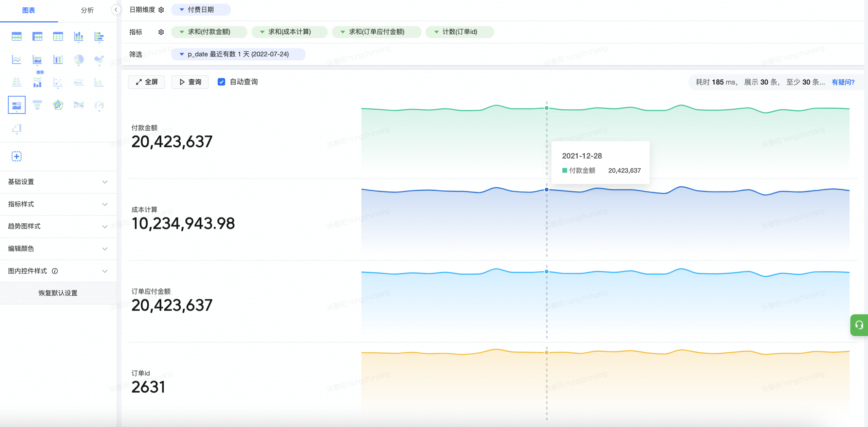868x427 pixels.
Task: Choose the stacked column chart icon
Action: [78, 37]
